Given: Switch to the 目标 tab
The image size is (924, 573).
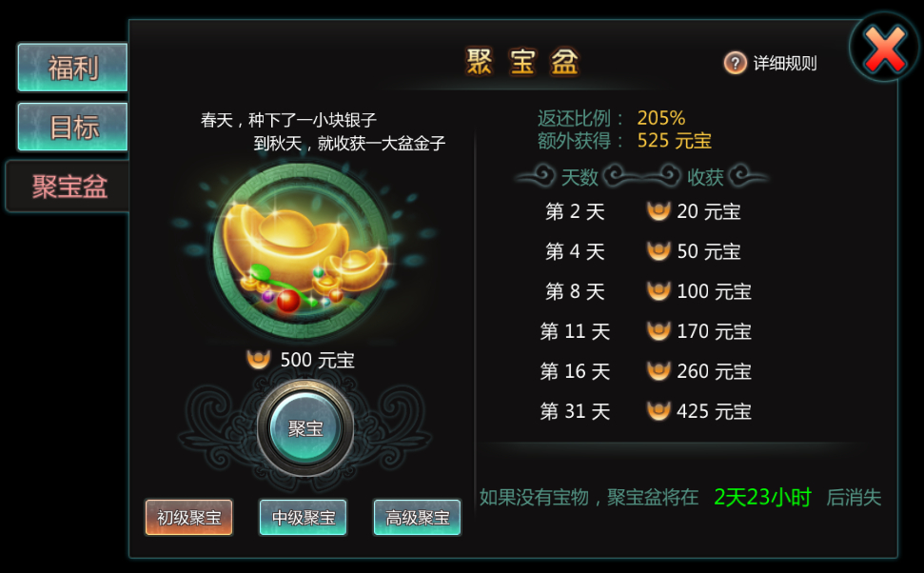Looking at the screenshot, I should click(x=72, y=127).
